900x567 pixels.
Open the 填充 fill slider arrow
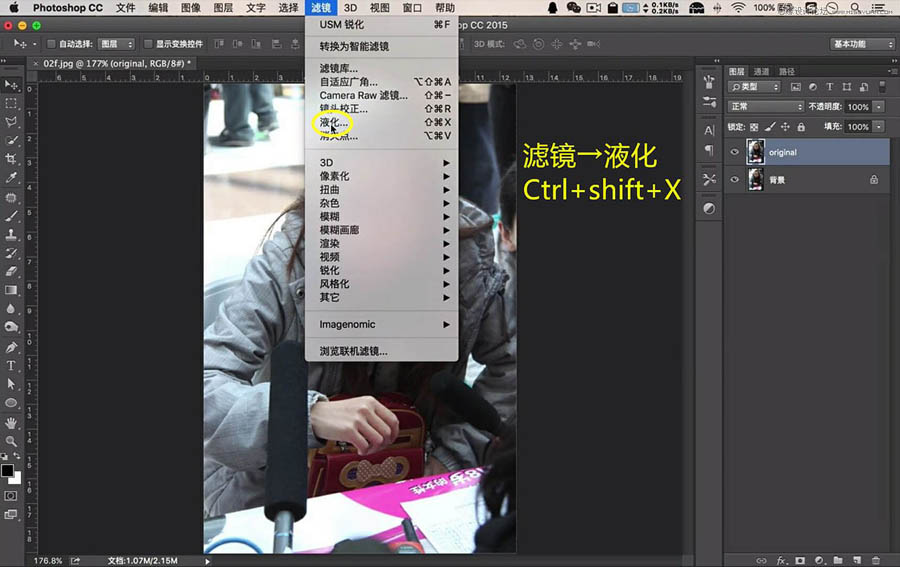(x=879, y=127)
